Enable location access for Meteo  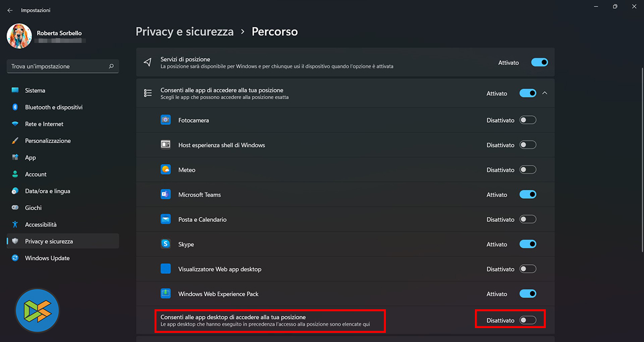(528, 169)
